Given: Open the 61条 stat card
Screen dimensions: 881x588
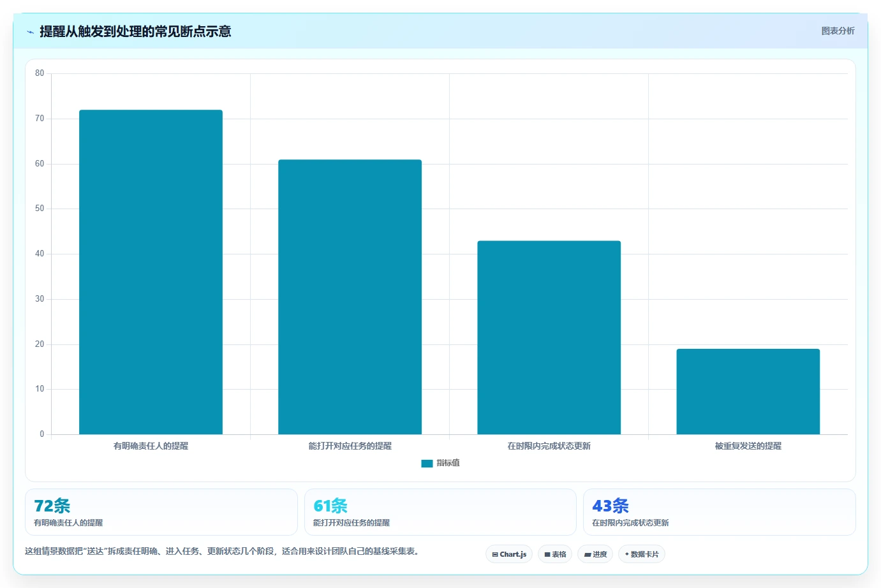Looking at the screenshot, I should click(440, 512).
